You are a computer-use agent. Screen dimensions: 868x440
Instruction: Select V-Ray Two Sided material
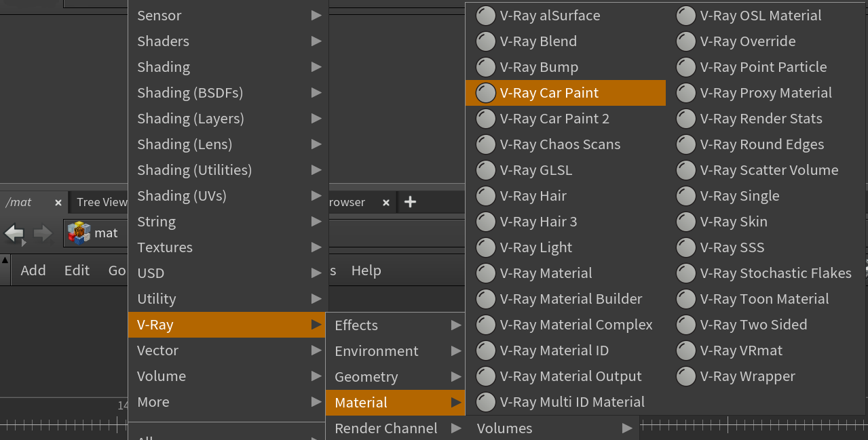[766, 325]
